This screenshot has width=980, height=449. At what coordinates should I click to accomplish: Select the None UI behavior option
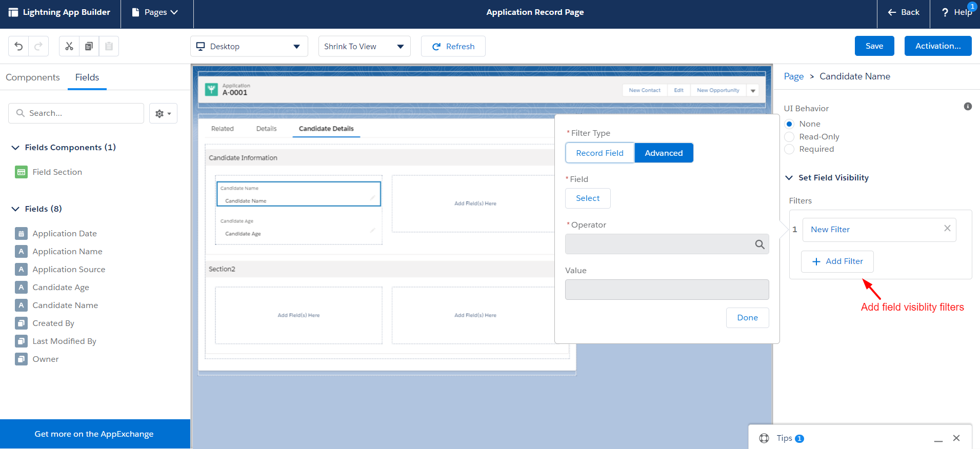[790, 124]
